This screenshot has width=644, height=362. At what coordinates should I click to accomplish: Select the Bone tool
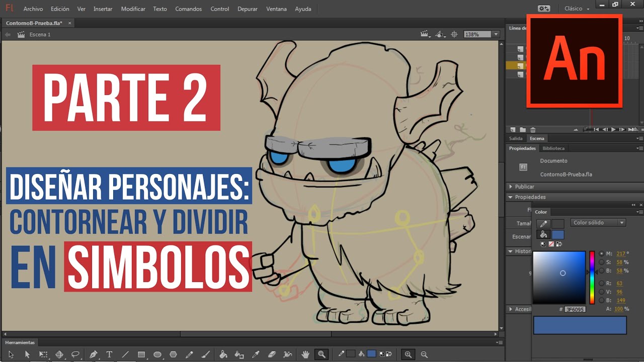(288, 354)
